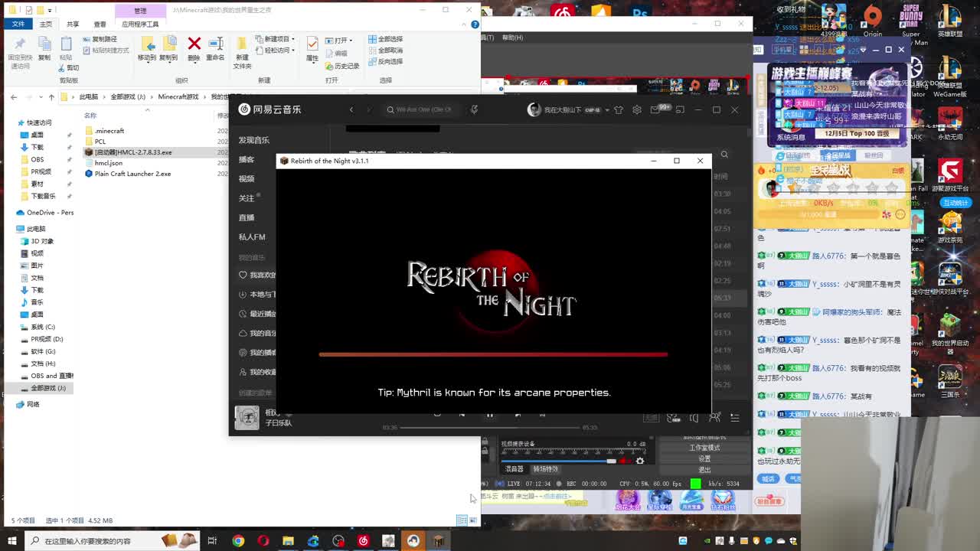Viewport: 980px width, 551px height.
Task: Click the Paste icon in Explorer ribbon
Action: [x=66, y=44]
